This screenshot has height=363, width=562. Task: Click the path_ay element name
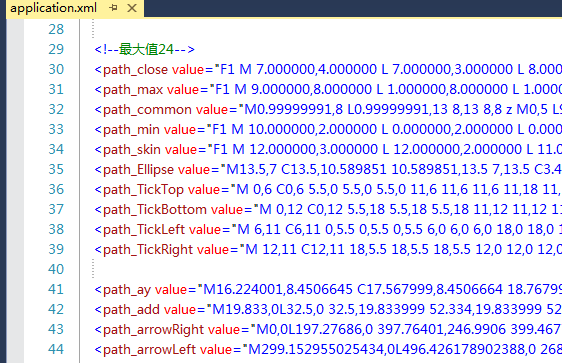[127, 290]
